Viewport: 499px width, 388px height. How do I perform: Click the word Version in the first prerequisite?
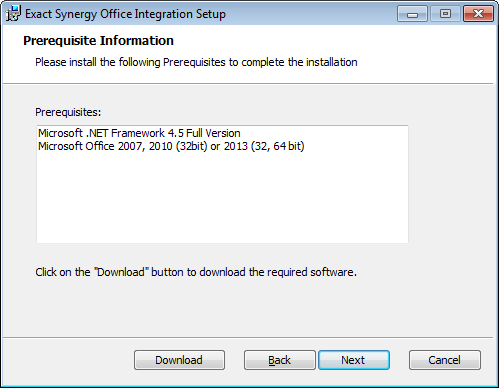222,133
